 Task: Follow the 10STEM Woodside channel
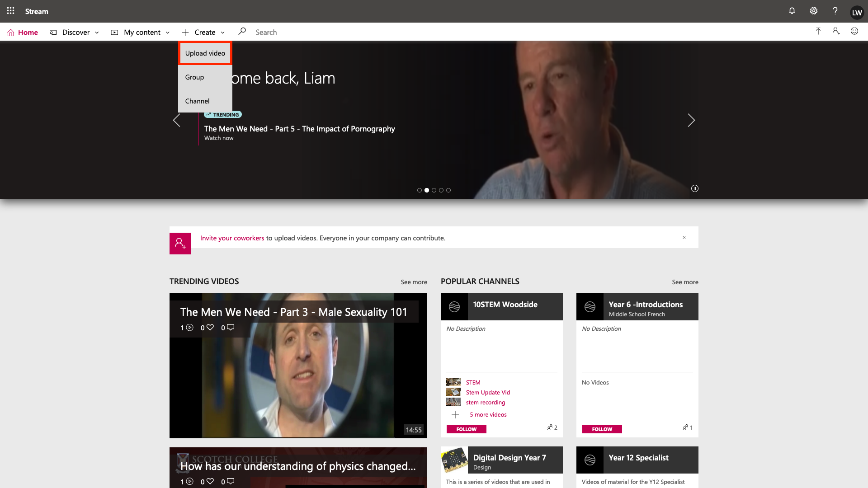[x=467, y=429]
